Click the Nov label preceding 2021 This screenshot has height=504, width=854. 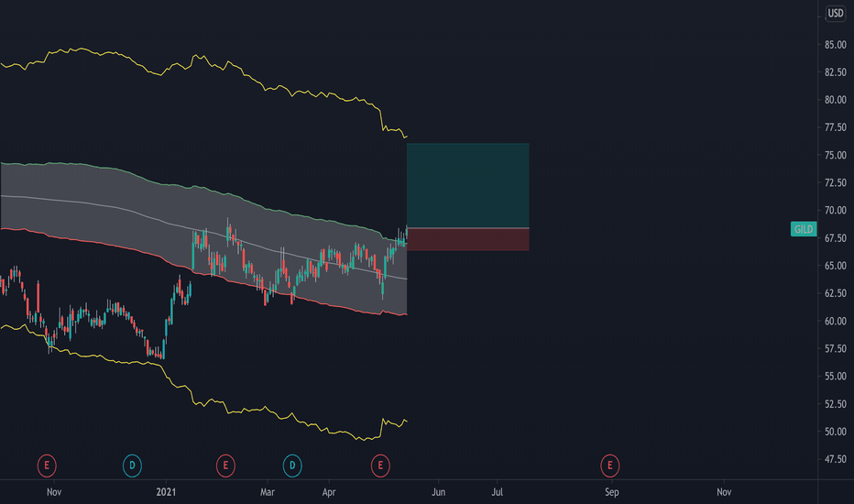click(x=54, y=492)
